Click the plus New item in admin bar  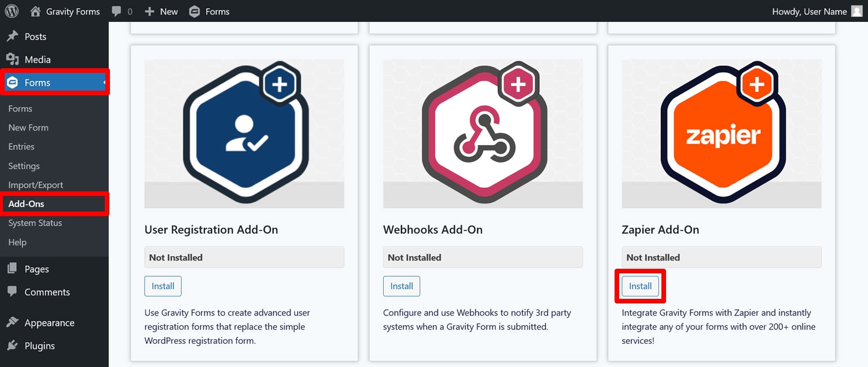(x=161, y=12)
